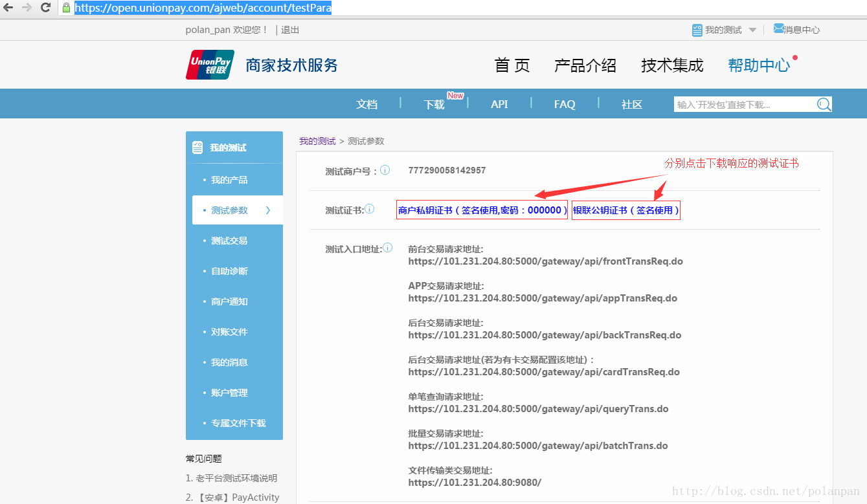867x504 pixels.
Task: Click the info icon beside 测试入口地址
Action: [387, 248]
